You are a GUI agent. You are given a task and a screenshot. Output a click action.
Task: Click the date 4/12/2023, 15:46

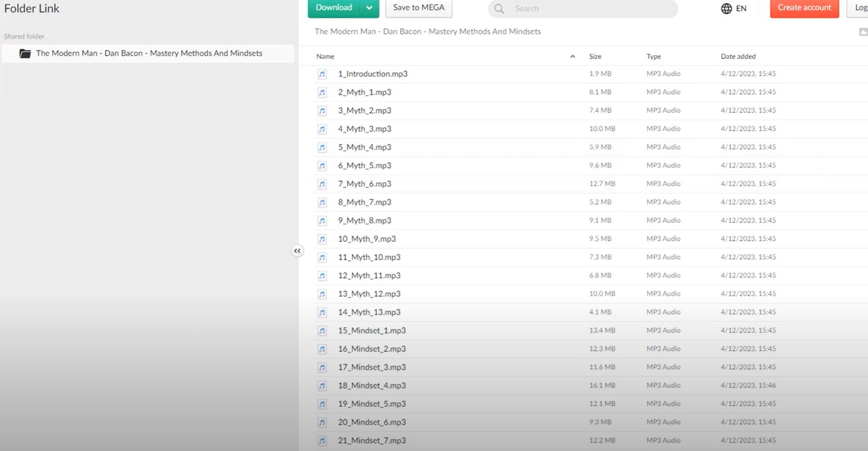[x=748, y=385]
